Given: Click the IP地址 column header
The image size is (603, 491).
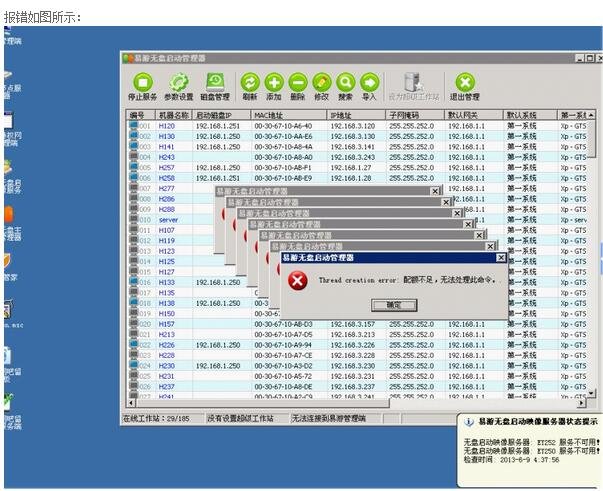Looking at the screenshot, I should point(343,115).
